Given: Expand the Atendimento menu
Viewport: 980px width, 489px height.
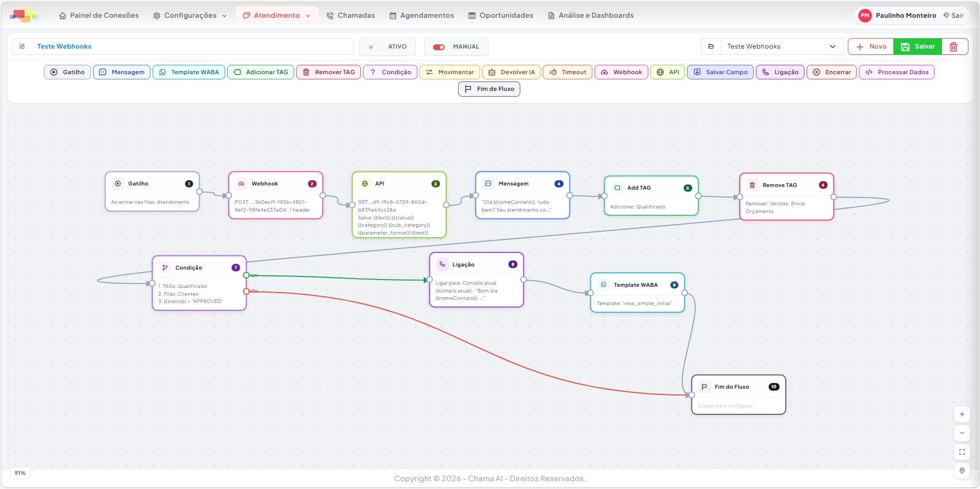Looking at the screenshot, I should coord(277,16).
